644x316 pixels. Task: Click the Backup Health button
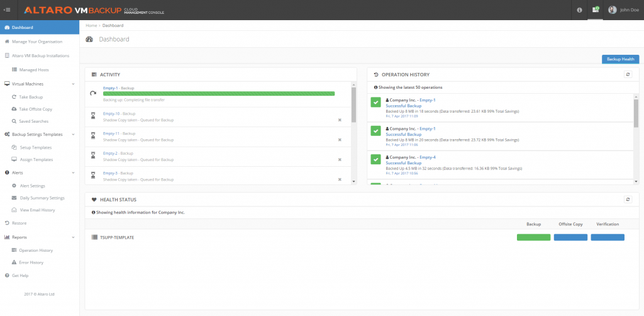coord(620,59)
